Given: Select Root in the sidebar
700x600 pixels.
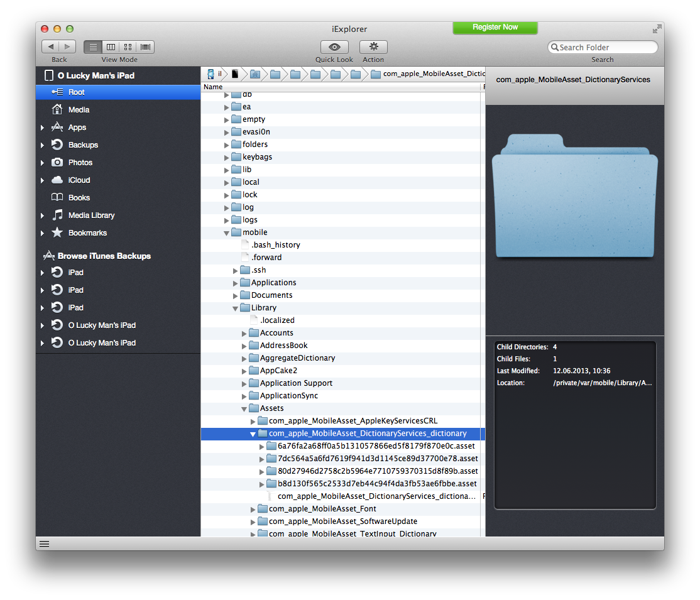Looking at the screenshot, I should pyautogui.click(x=118, y=92).
